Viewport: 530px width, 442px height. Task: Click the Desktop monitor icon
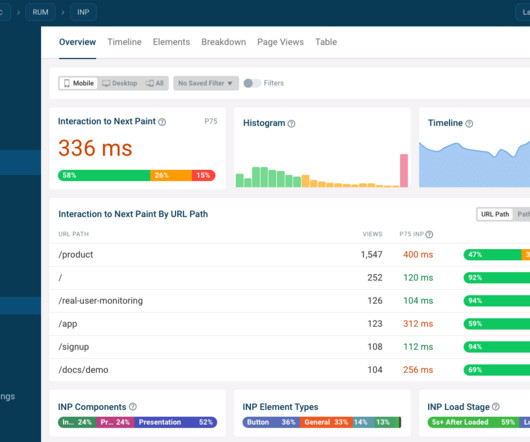106,83
